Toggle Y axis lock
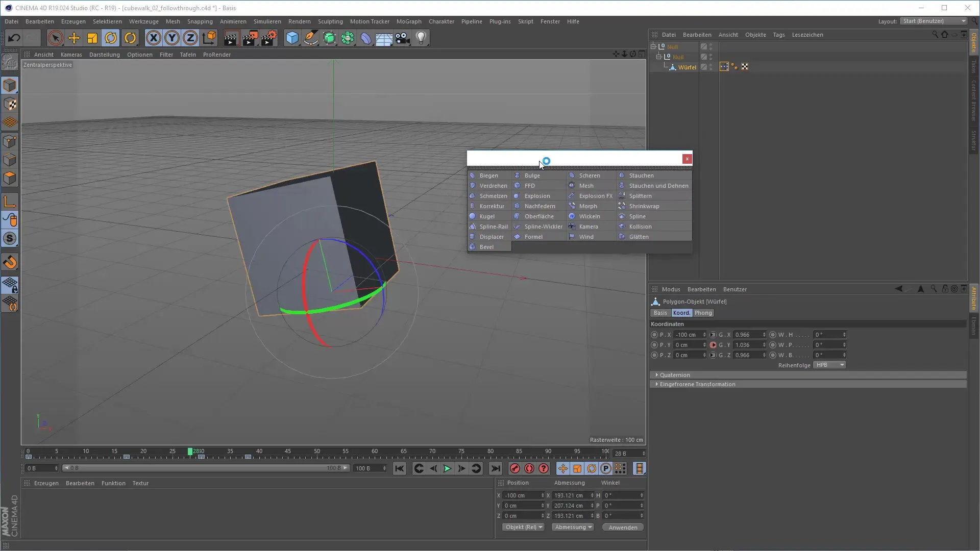This screenshot has width=980, height=551. (x=172, y=38)
